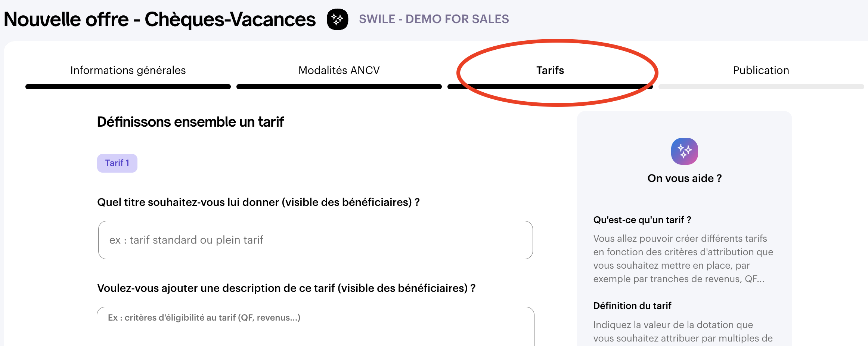
Task: Click the black sparkle icon beside the page title
Action: tap(337, 19)
